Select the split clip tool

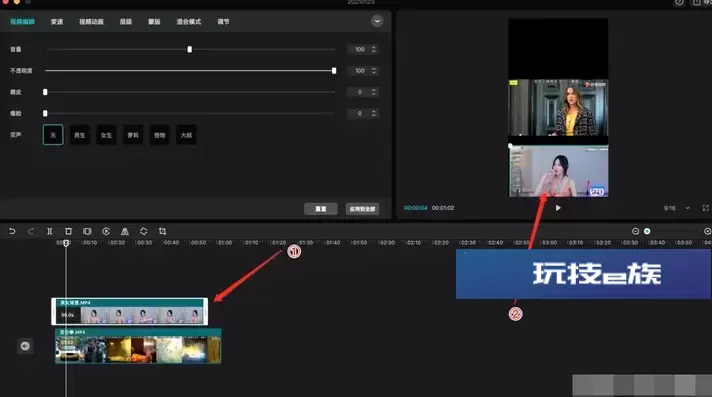click(49, 231)
